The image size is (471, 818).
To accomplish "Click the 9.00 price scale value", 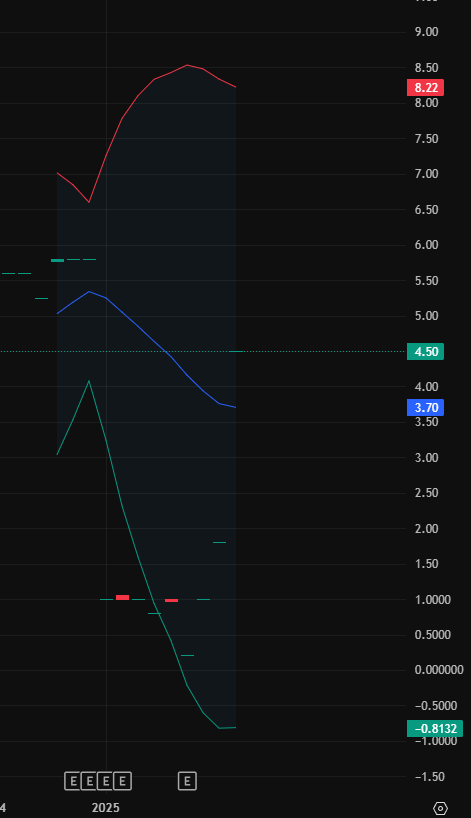I will [x=426, y=32].
